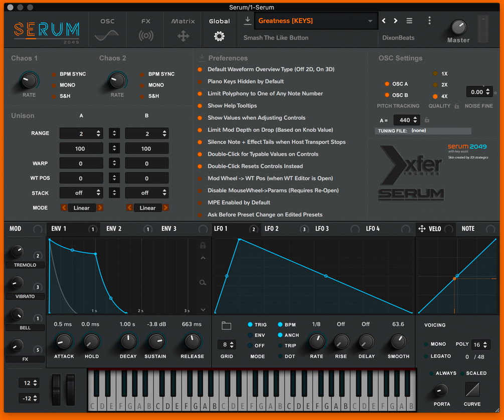Click the envelope up chevron

click(203, 258)
